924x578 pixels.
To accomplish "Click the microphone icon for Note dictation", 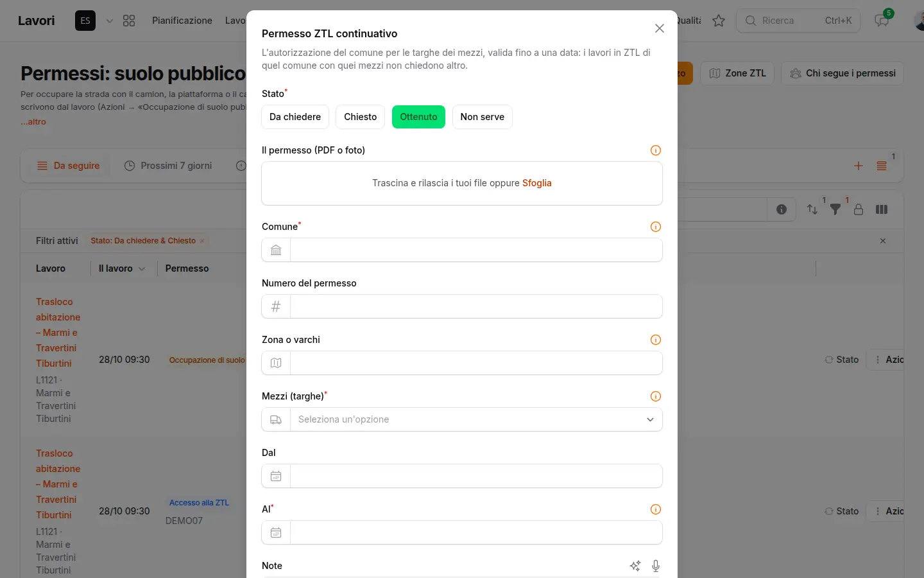I will pos(656,566).
